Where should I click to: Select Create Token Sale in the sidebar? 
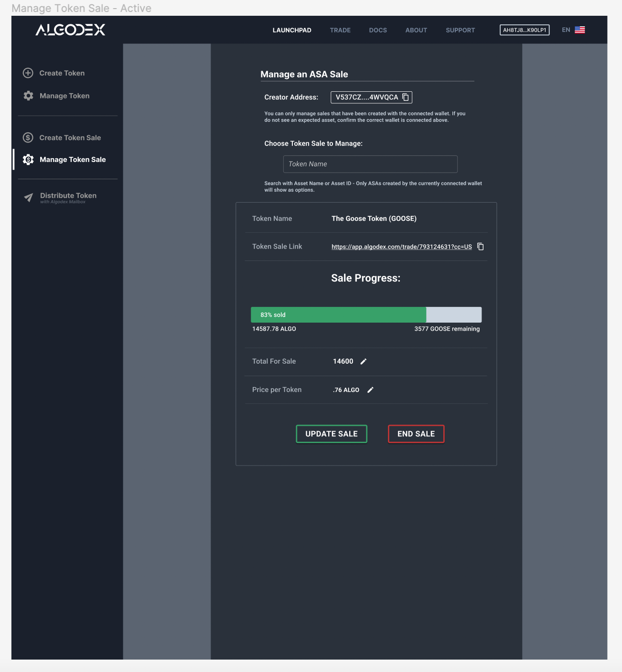tap(70, 138)
